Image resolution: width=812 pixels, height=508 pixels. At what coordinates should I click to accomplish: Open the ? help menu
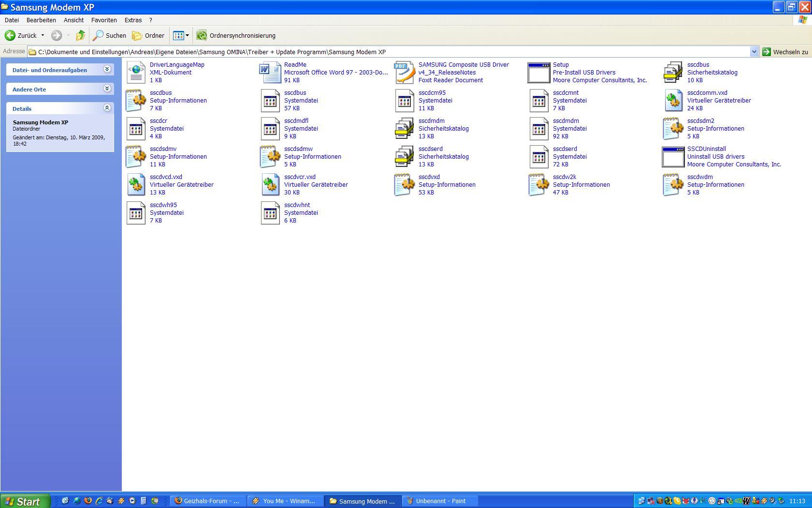click(x=151, y=20)
